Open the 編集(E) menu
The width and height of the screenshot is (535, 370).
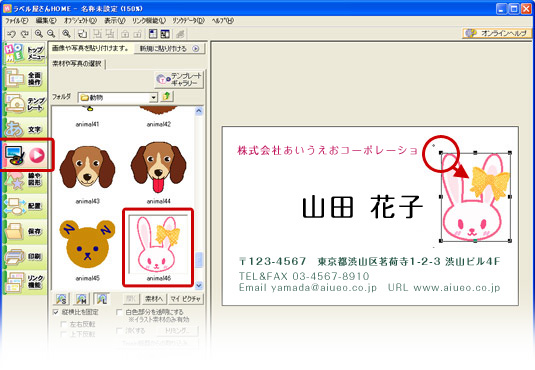coord(46,21)
